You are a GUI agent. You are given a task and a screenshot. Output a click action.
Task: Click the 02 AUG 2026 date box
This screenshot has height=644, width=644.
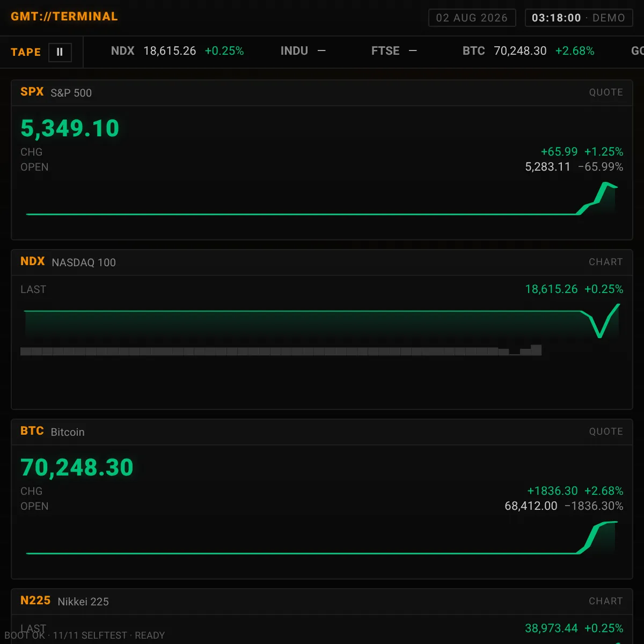click(472, 18)
